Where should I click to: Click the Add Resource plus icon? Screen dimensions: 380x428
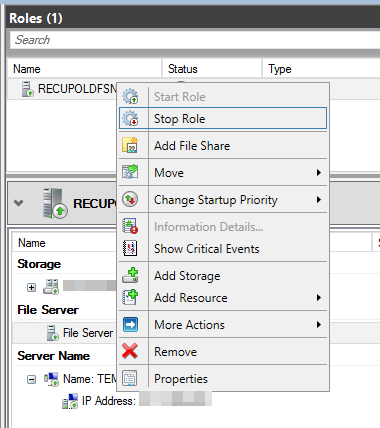click(130, 297)
